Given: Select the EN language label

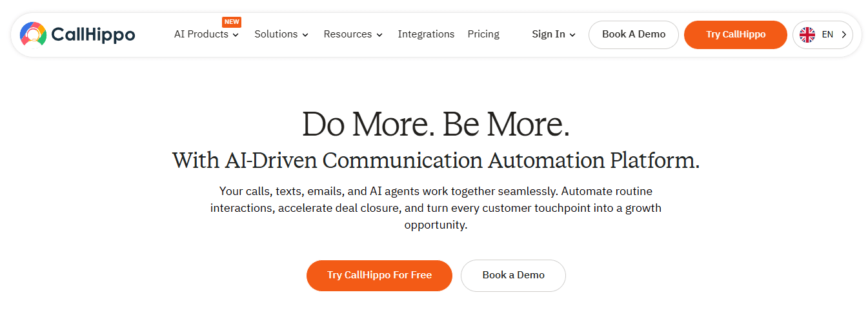Looking at the screenshot, I should (x=827, y=35).
